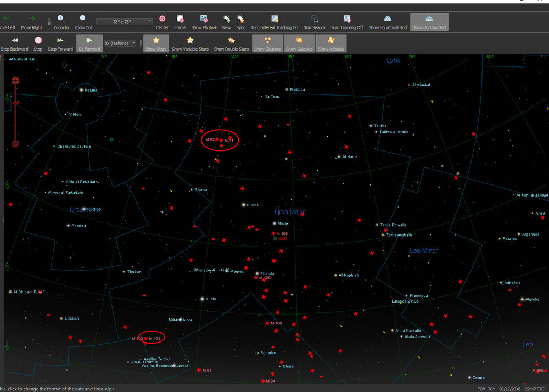Screen dimensions: 549x392
Task: Select the star Thuban
Action: pyautogui.click(x=124, y=272)
